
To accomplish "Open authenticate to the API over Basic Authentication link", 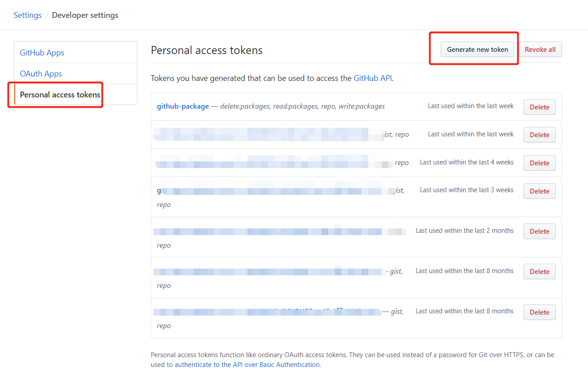I will point(247,365).
